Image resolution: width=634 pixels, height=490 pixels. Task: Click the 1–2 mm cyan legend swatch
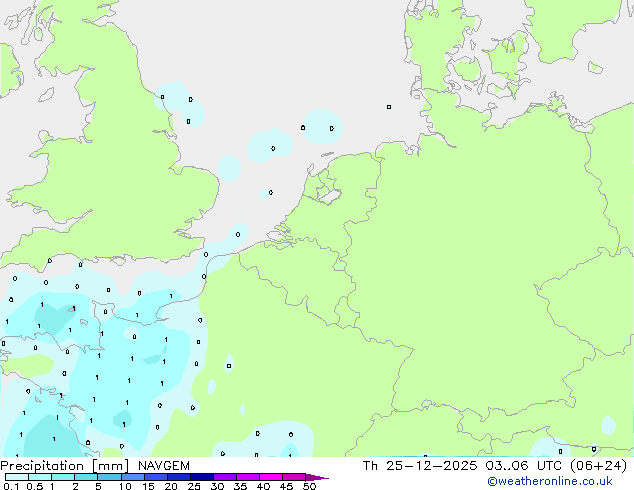pyautogui.click(x=63, y=477)
